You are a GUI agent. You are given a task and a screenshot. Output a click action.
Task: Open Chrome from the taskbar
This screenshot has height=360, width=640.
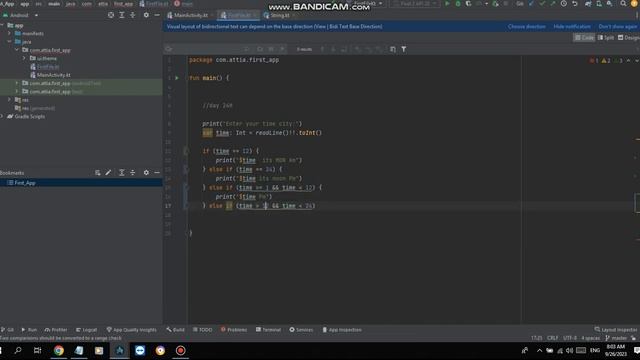[x=59, y=351]
